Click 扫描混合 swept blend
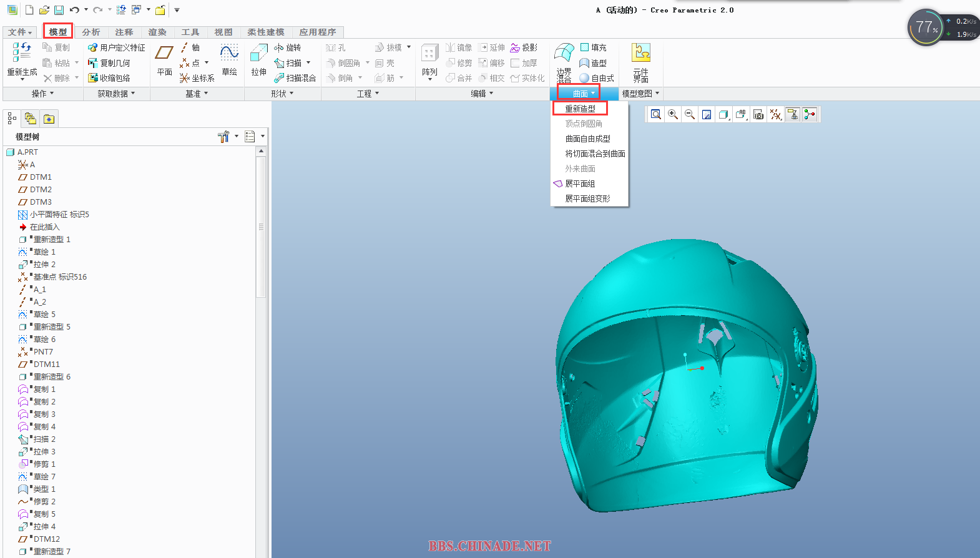Screen dimensions: 980x558 pyautogui.click(x=295, y=78)
